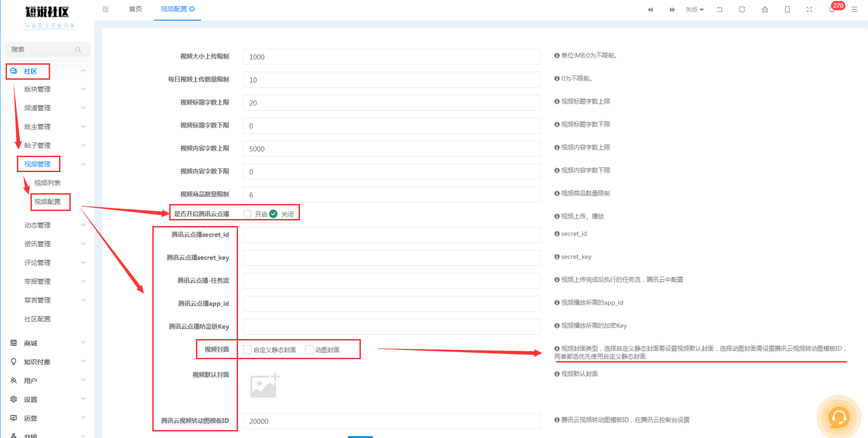868x438 pixels.
Task: Check the 自定义静态封面 checkbox
Action: [x=247, y=349]
